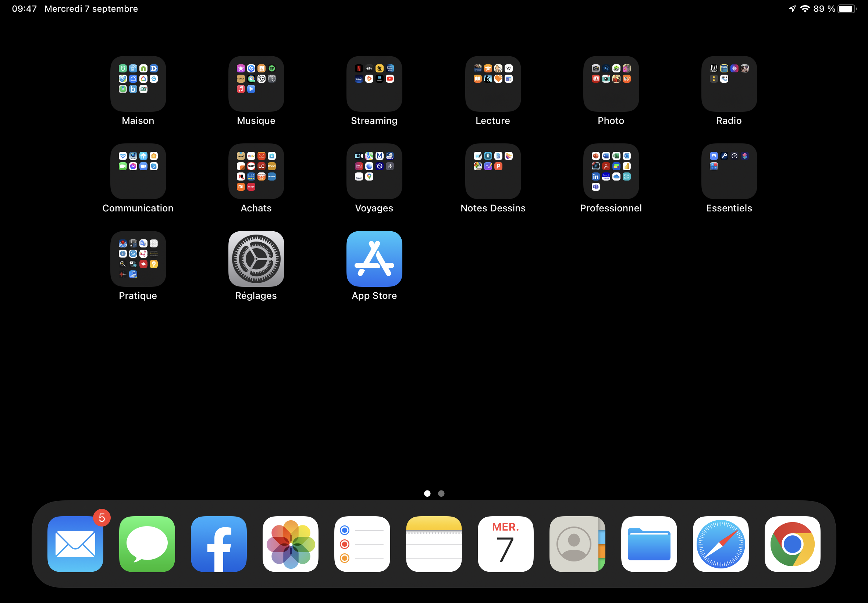Open Calendar showing MER. 7
Image resolution: width=868 pixels, height=603 pixels.
click(506, 544)
